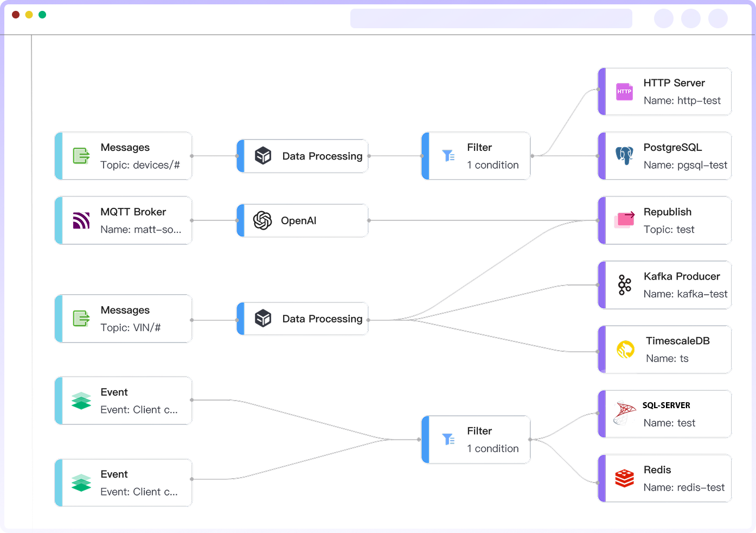The image size is (756, 533).
Task: Click the upper Event node
Action: 124,401
